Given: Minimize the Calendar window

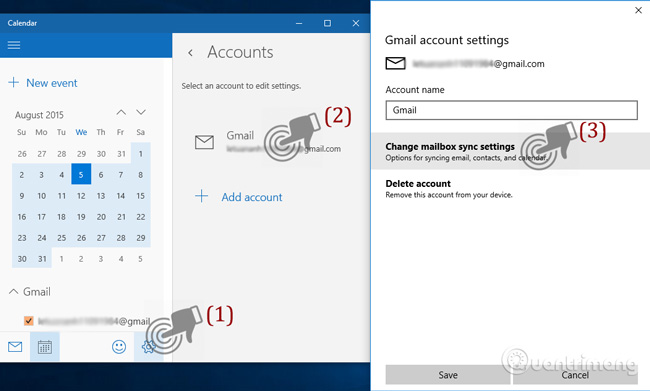Looking at the screenshot, I should [299, 23].
